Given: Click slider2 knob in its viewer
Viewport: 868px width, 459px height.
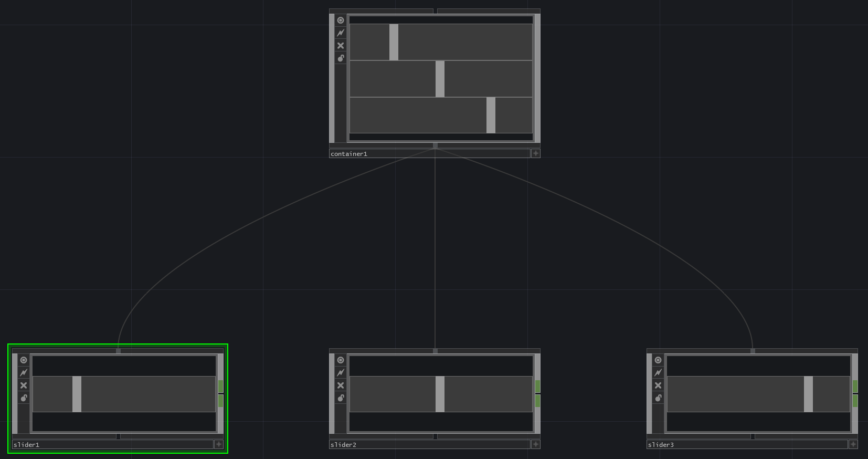Looking at the screenshot, I should click(x=440, y=394).
